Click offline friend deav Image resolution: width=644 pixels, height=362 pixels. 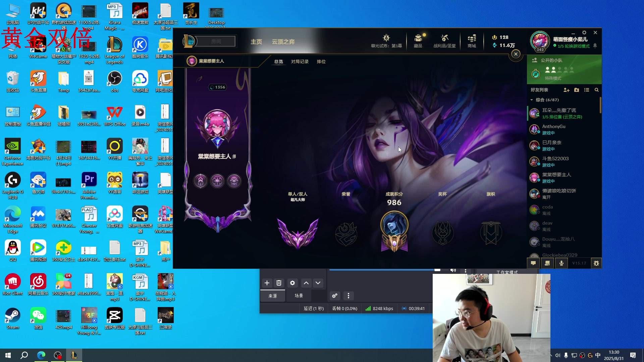[x=563, y=226]
